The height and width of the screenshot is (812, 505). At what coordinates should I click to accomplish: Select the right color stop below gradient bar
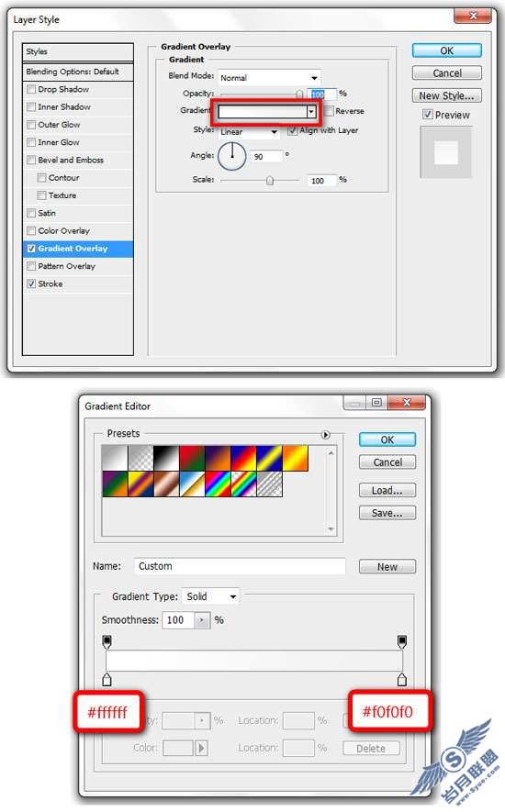click(x=402, y=679)
